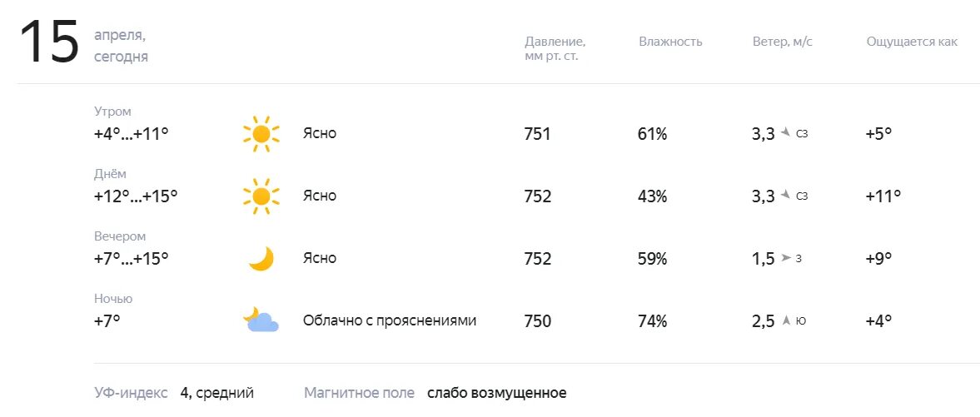This screenshot has height=417, width=980.
Task: Click the Магнитное поле status слабо возмущенное
Action: click(497, 393)
